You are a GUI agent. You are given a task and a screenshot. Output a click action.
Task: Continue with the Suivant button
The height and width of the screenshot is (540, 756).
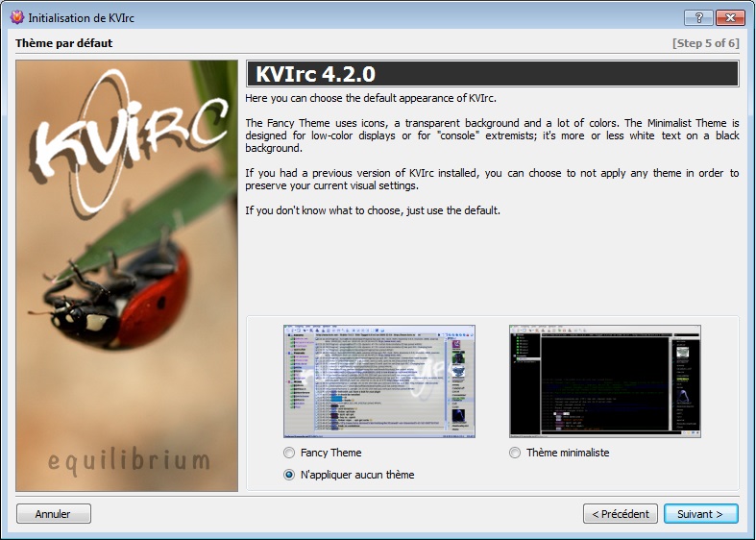click(x=700, y=514)
